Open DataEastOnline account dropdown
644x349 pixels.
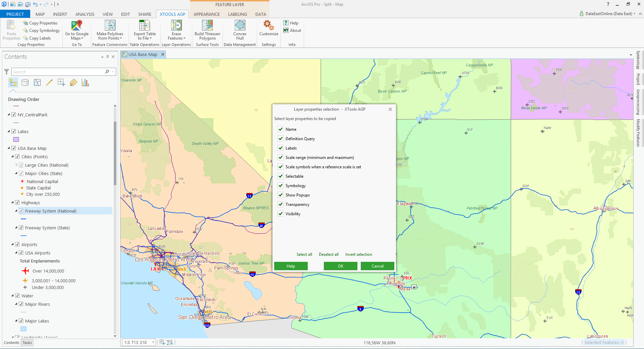click(x=634, y=14)
